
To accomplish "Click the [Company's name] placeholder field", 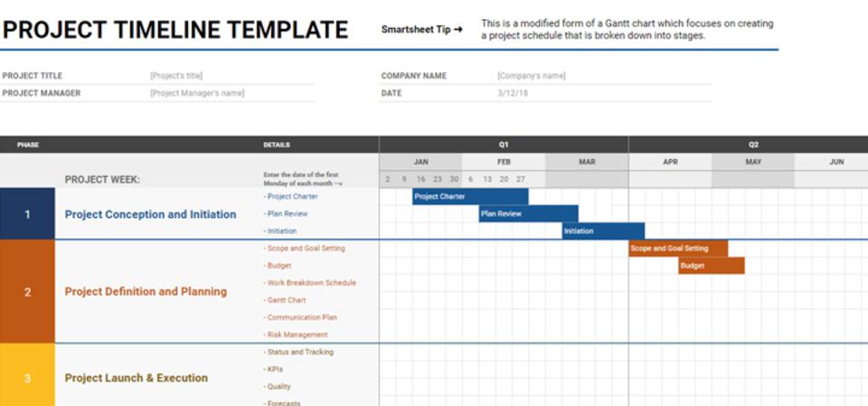I will click(x=531, y=76).
